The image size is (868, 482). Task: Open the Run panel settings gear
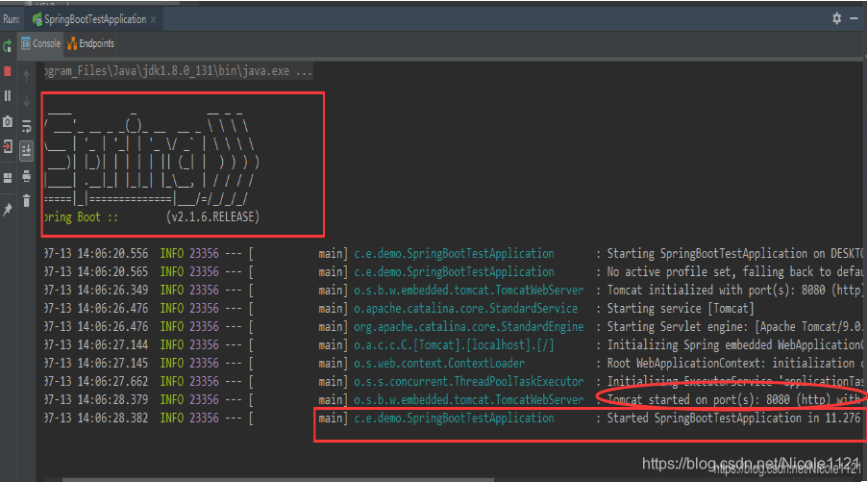pyautogui.click(x=836, y=18)
